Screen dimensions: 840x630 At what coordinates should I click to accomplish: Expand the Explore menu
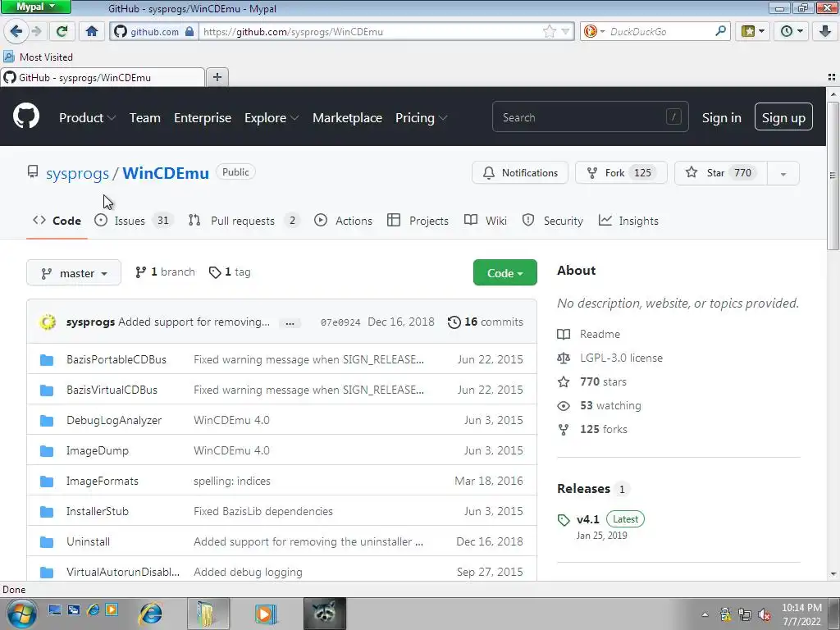pyautogui.click(x=272, y=118)
